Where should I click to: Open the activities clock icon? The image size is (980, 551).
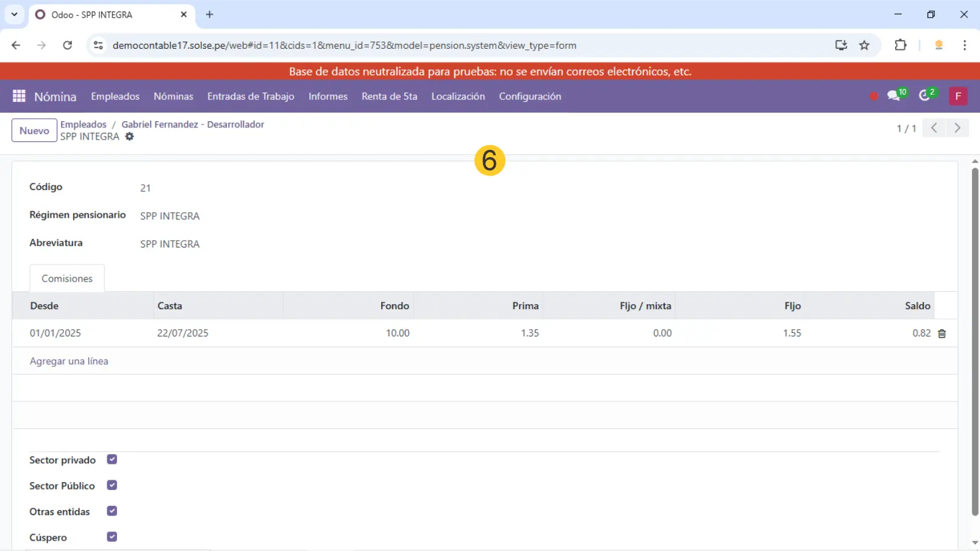[x=925, y=96]
